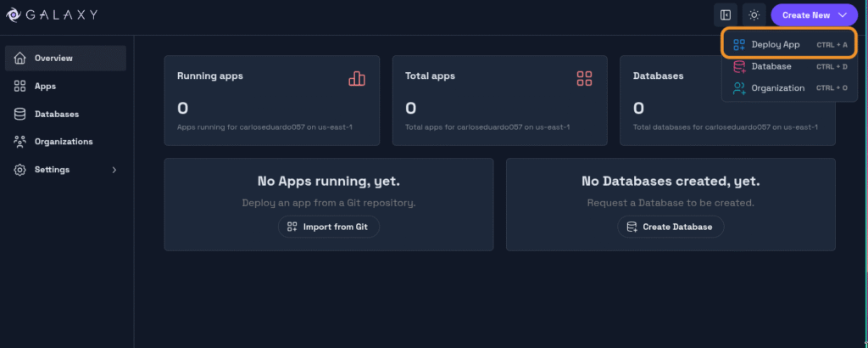Open the Running apps card
This screenshot has width=868, height=348.
pos(271,100)
